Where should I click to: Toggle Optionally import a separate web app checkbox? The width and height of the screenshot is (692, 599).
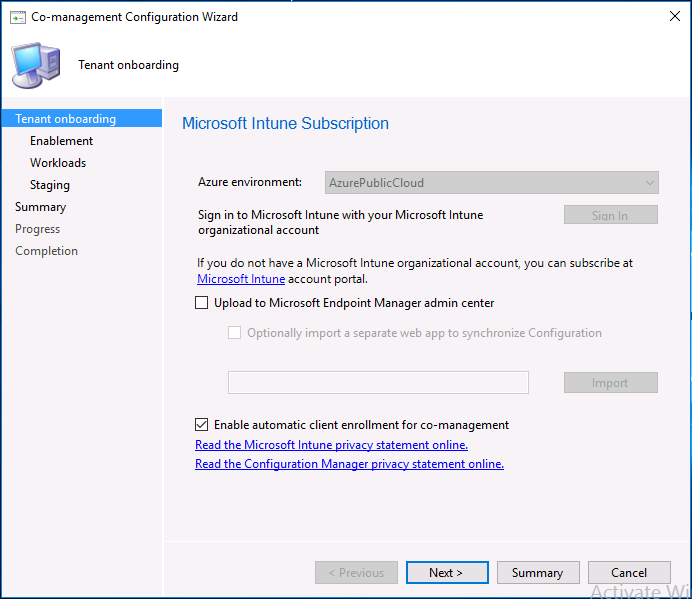234,332
